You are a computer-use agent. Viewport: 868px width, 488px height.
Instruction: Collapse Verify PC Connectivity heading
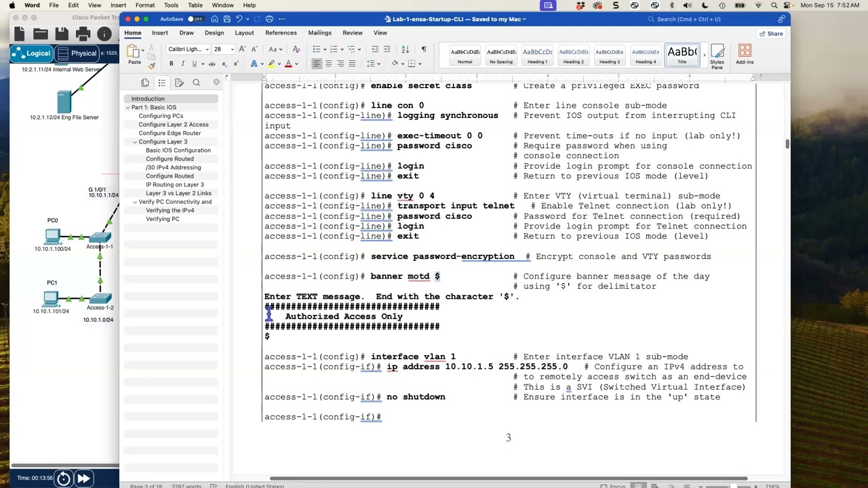point(135,202)
